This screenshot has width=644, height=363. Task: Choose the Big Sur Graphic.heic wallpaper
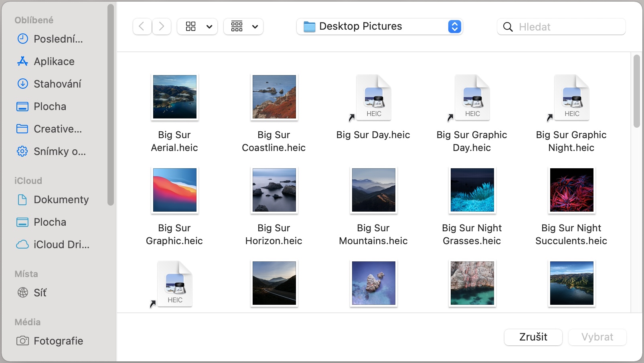(x=175, y=190)
